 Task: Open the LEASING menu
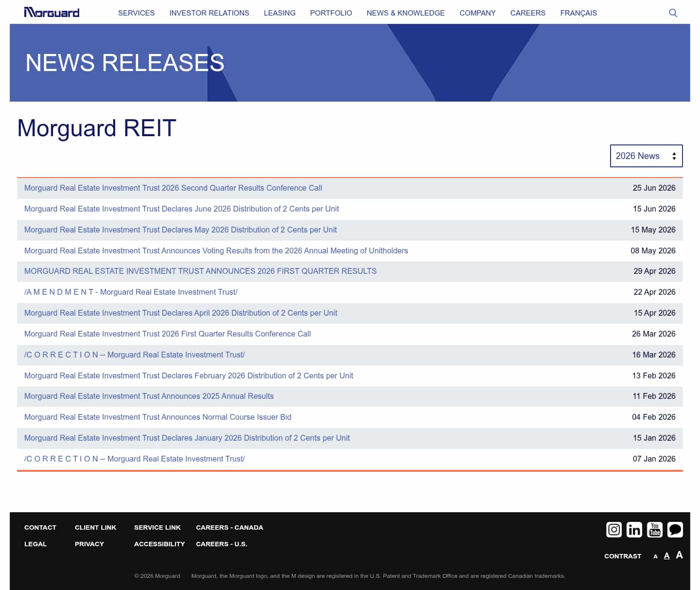pyautogui.click(x=280, y=13)
